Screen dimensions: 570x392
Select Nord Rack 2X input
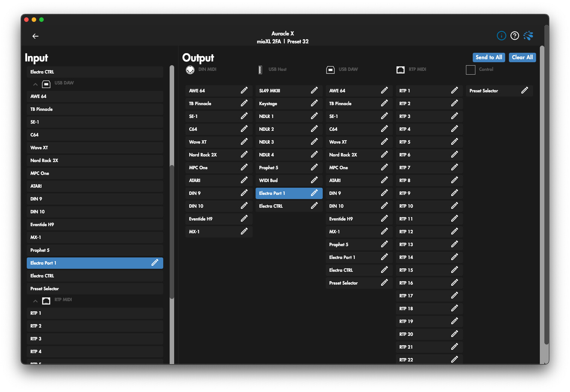[x=95, y=161]
